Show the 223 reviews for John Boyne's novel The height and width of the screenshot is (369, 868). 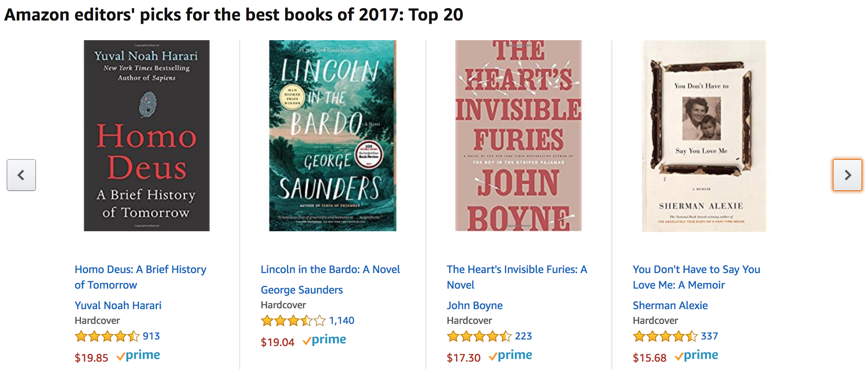(523, 336)
